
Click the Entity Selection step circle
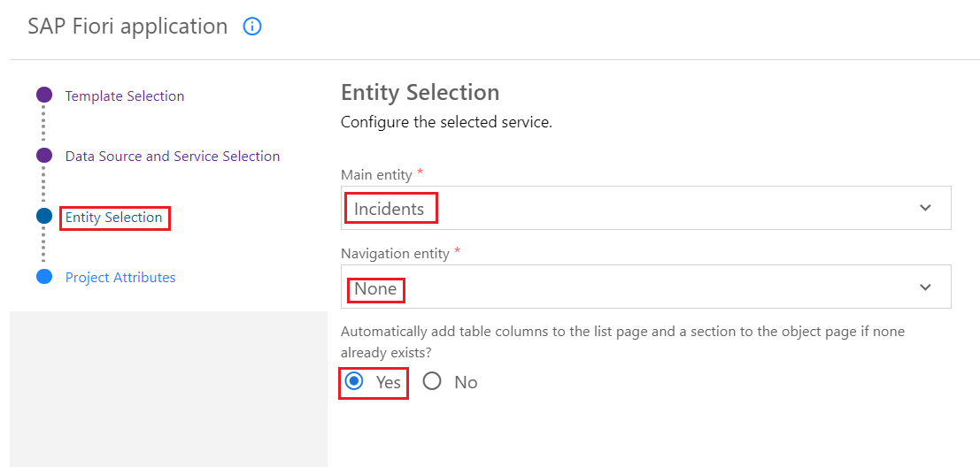(44, 216)
